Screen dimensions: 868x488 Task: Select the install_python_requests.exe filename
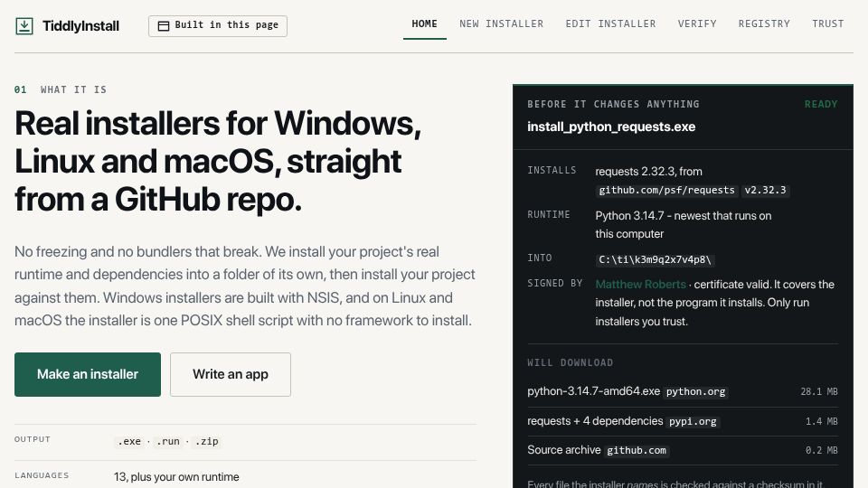coord(611,127)
